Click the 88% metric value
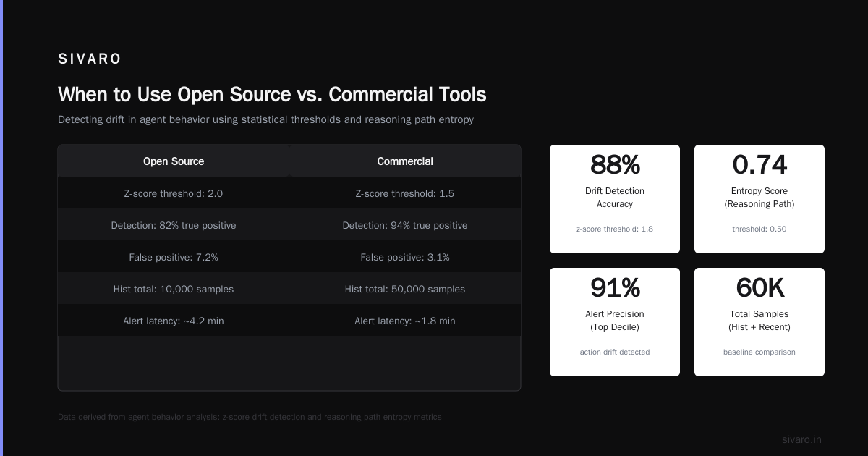 615,165
